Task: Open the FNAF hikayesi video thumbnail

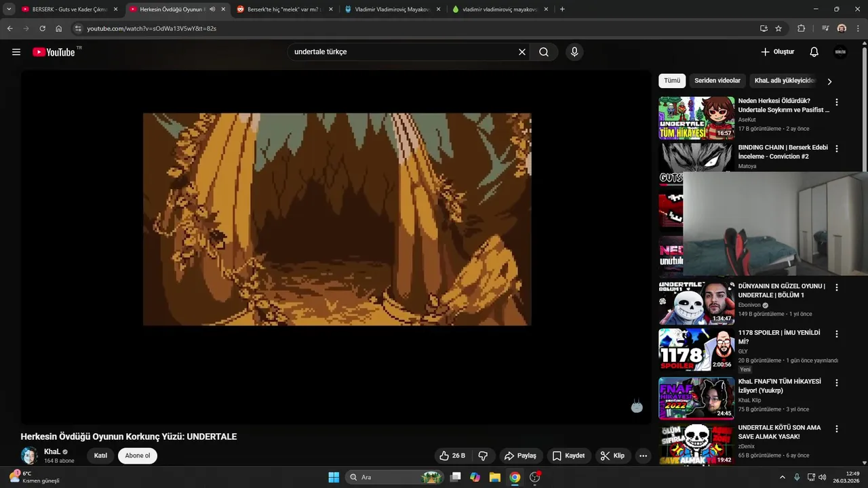Action: (696, 399)
